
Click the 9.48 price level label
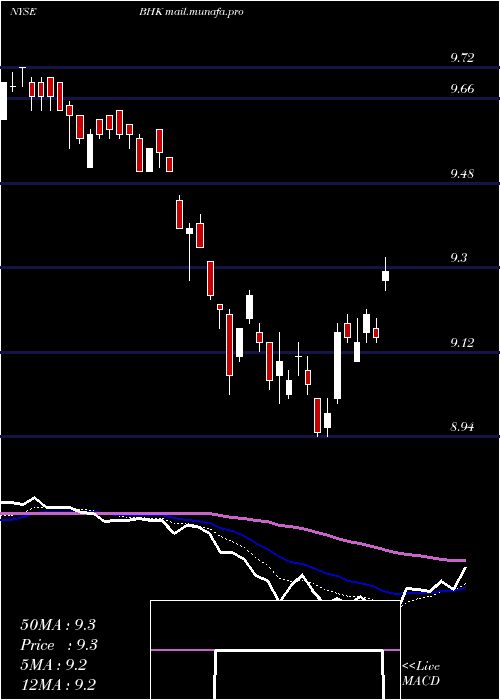pos(462,173)
